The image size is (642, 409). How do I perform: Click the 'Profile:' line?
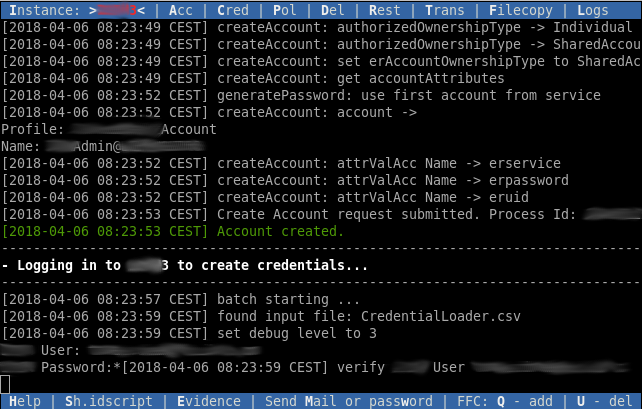click(x=109, y=129)
